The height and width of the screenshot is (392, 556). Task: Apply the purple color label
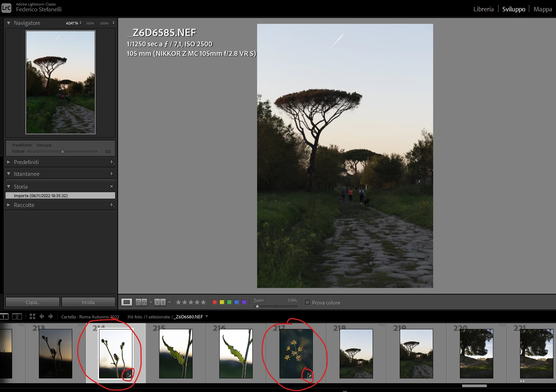pos(244,302)
